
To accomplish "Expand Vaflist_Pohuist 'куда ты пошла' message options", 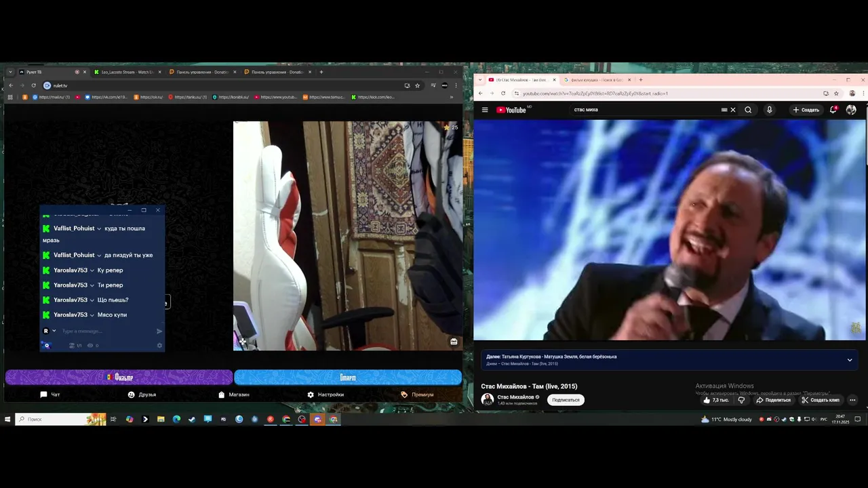I will coord(99,228).
